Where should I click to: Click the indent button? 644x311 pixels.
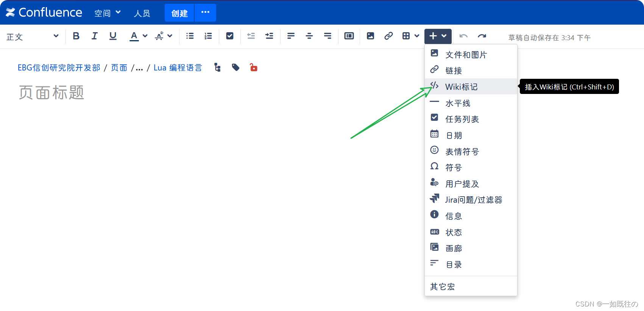(x=269, y=36)
